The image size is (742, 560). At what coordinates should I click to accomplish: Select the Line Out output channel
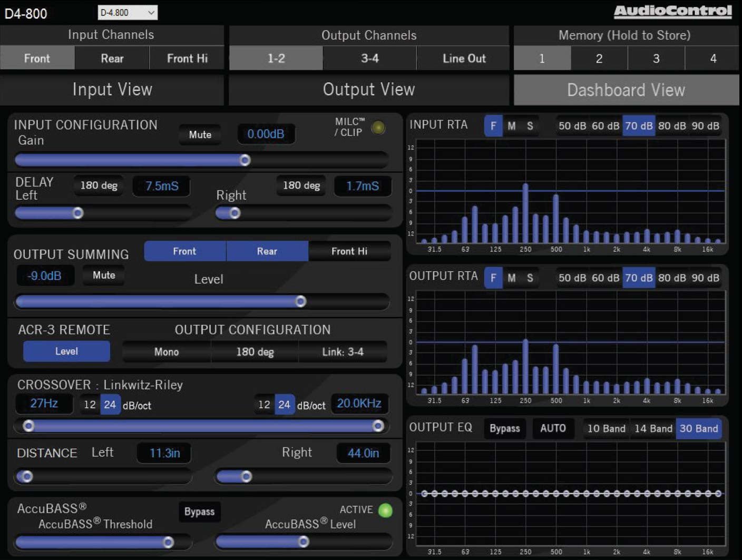click(x=463, y=58)
